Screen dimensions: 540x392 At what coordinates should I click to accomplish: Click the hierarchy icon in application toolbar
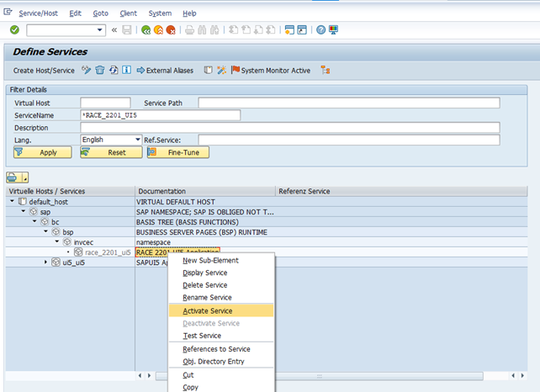pyautogui.click(x=325, y=71)
